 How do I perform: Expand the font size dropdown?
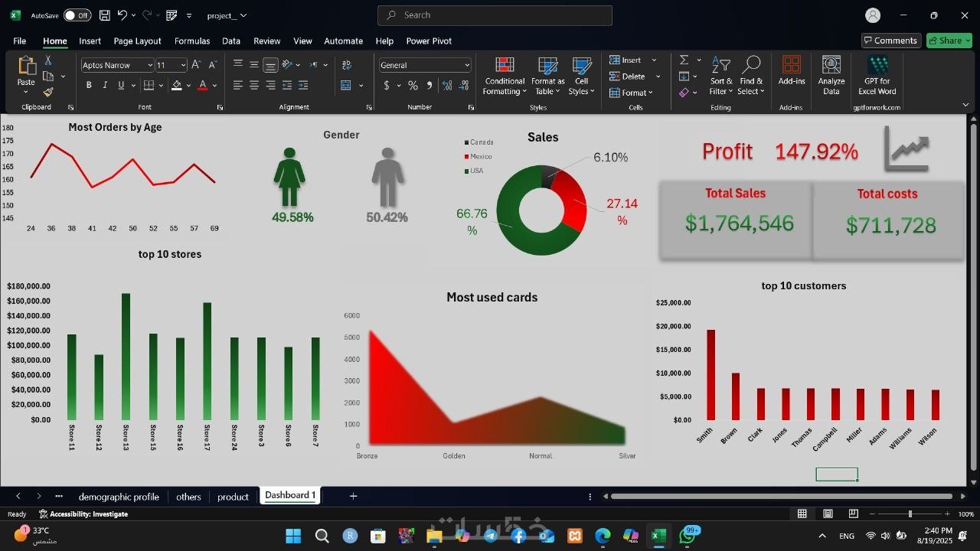182,65
